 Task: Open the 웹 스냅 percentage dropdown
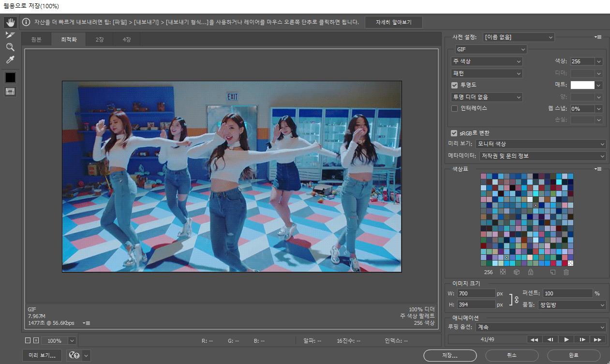tap(599, 109)
